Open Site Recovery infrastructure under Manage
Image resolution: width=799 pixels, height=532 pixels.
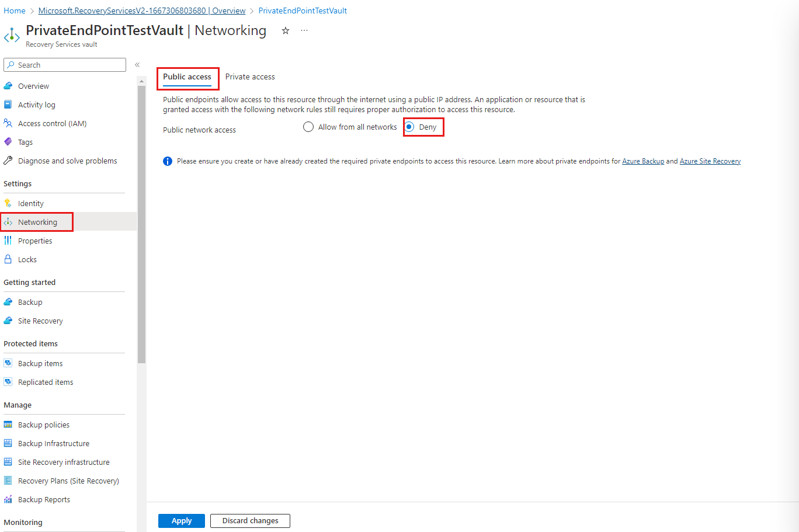pos(64,462)
